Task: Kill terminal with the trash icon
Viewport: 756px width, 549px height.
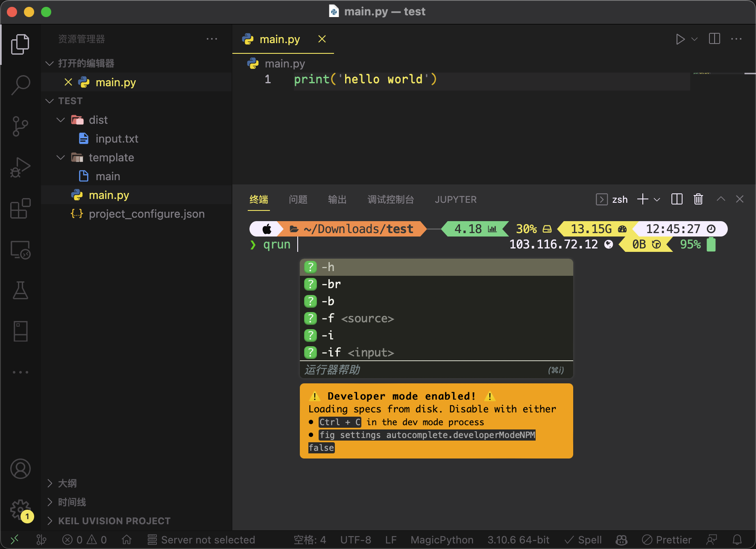Action: click(698, 199)
